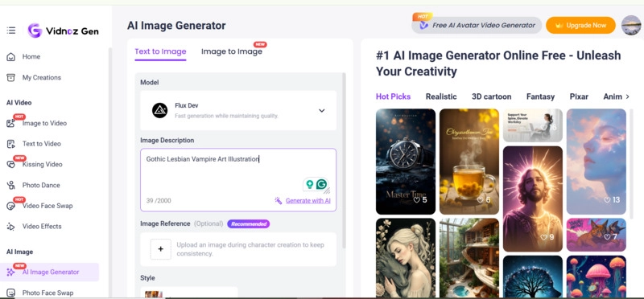Select the Pixar category

pyautogui.click(x=579, y=96)
